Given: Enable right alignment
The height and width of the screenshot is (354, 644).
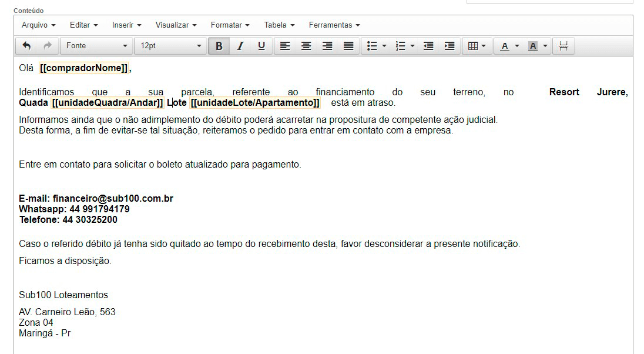Looking at the screenshot, I should click(327, 45).
